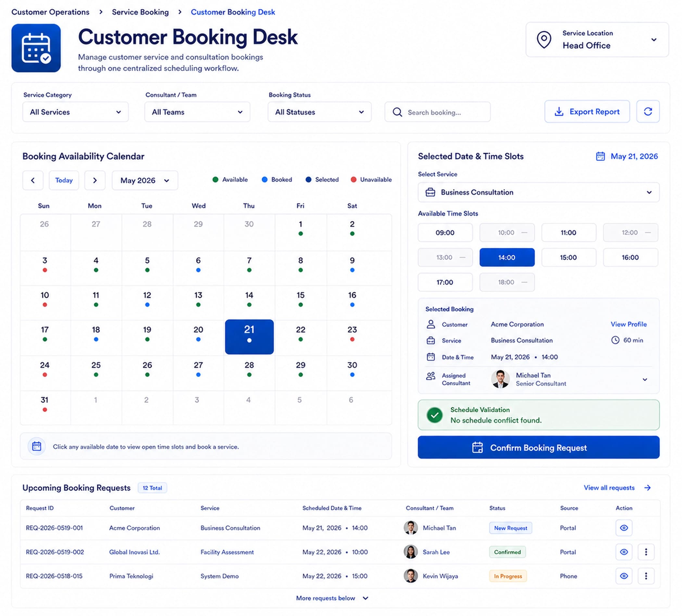This screenshot has width=682, height=616.
Task: Open the All Services category dropdown
Action: coord(75,112)
